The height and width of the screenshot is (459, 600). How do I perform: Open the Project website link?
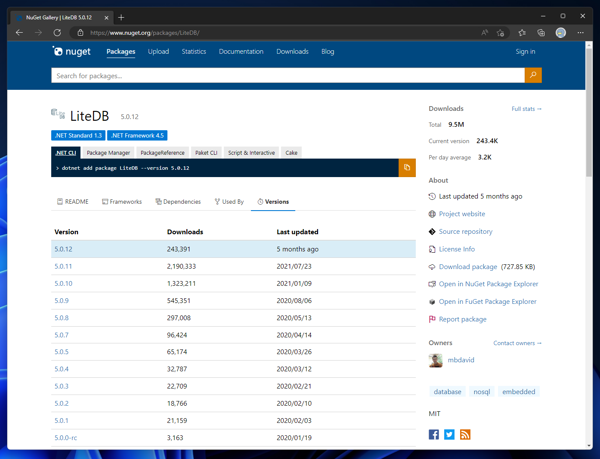pos(462,214)
